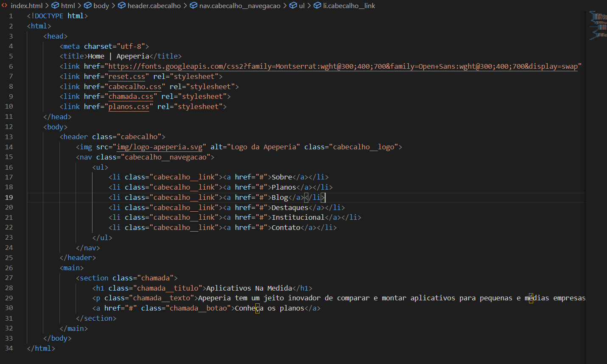Click the opening main tag
Screen dimensions: 607x364
[72, 268]
